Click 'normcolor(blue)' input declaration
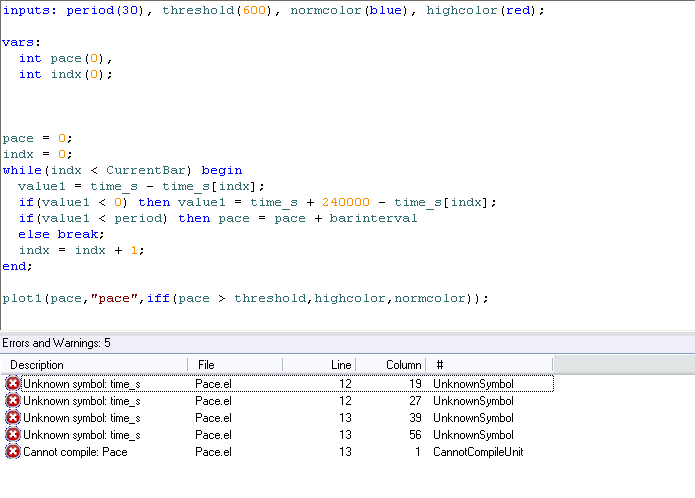The image size is (695, 498). (x=349, y=10)
